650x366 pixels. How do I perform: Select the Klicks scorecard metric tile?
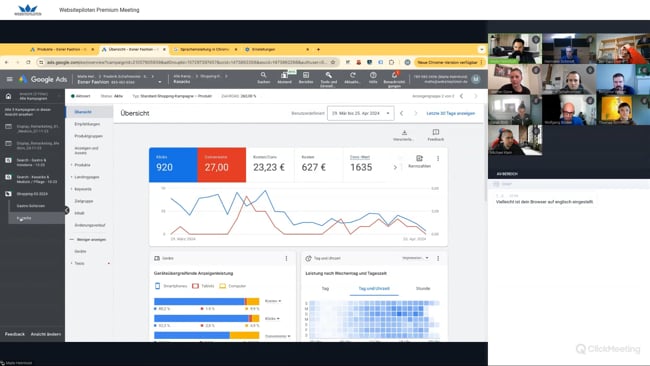[x=173, y=165]
